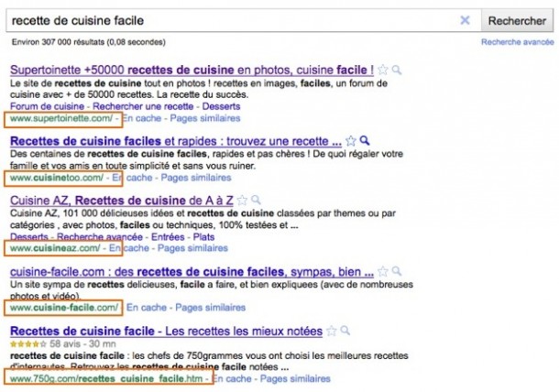
Task: Click the www.750g.com/recettes_cuisine_facile.htm URL
Action: tap(106, 378)
